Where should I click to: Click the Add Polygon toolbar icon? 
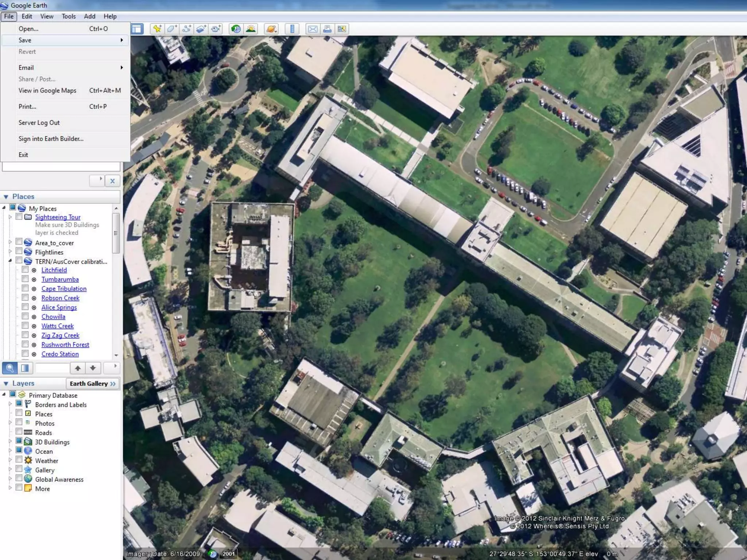(x=172, y=29)
